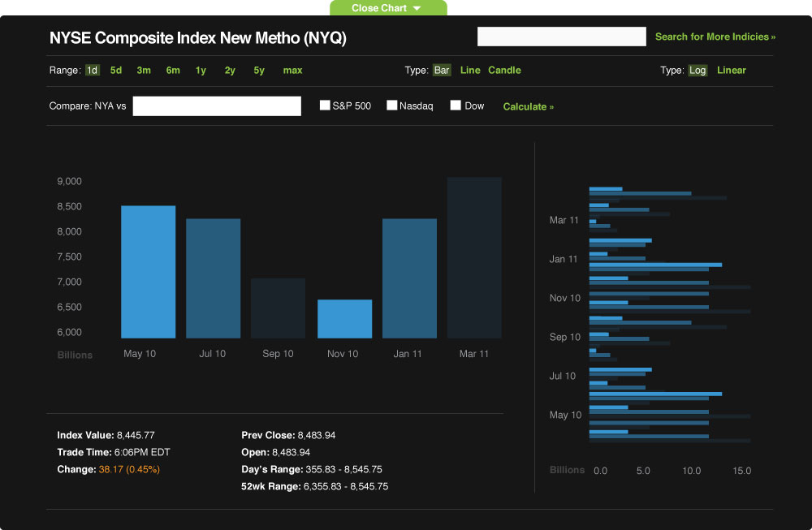Collapse panel via Close Chart tab
This screenshot has width=812, height=530.
pos(388,8)
